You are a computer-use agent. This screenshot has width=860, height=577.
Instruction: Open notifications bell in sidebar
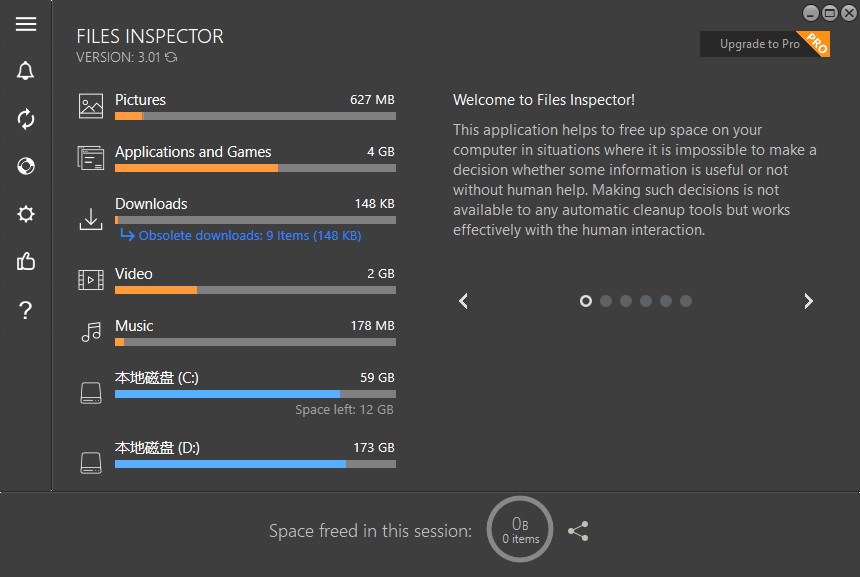tap(26, 71)
